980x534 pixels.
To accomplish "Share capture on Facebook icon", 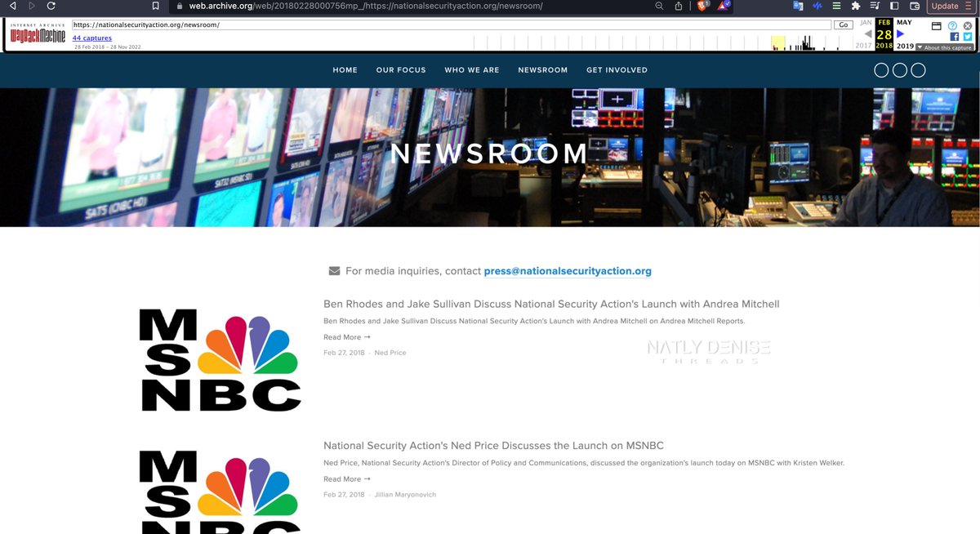I will click(954, 37).
